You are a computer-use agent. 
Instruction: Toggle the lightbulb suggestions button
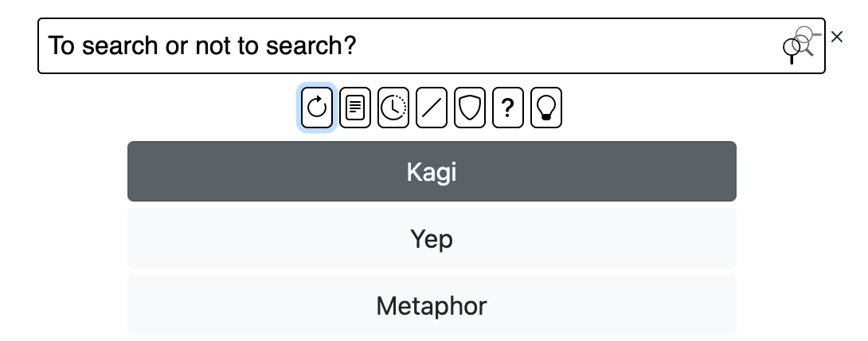tap(546, 108)
